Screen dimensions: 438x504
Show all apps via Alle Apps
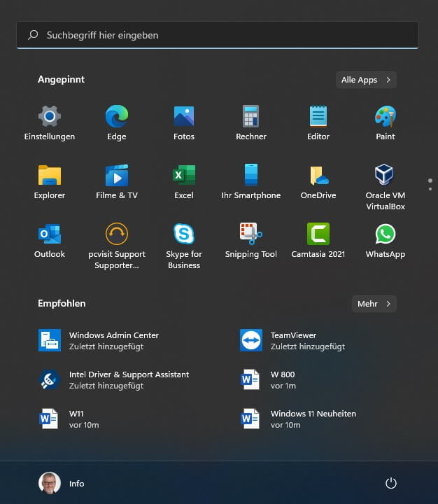(x=366, y=80)
